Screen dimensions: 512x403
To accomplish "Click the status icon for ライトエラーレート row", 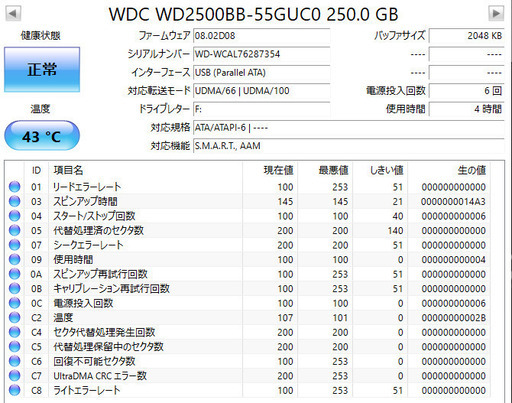I will (x=14, y=390).
